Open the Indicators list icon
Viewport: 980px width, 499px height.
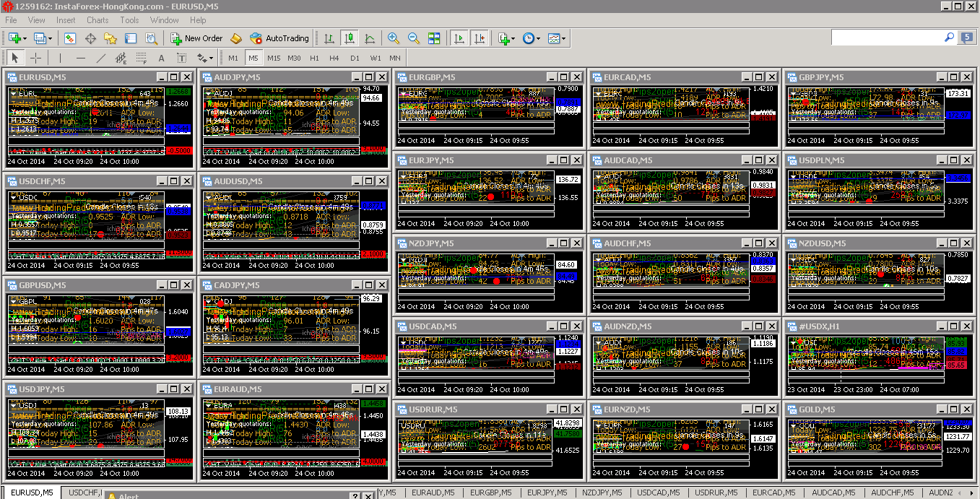tap(503, 38)
